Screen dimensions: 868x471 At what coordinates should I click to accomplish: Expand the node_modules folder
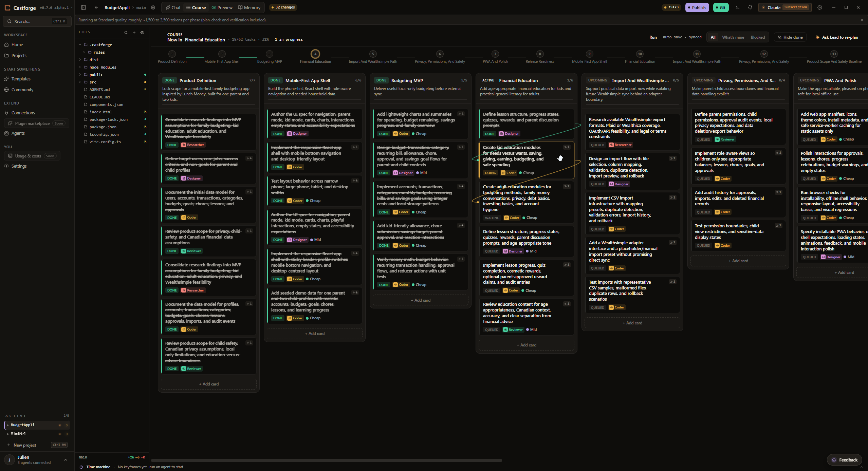point(80,67)
